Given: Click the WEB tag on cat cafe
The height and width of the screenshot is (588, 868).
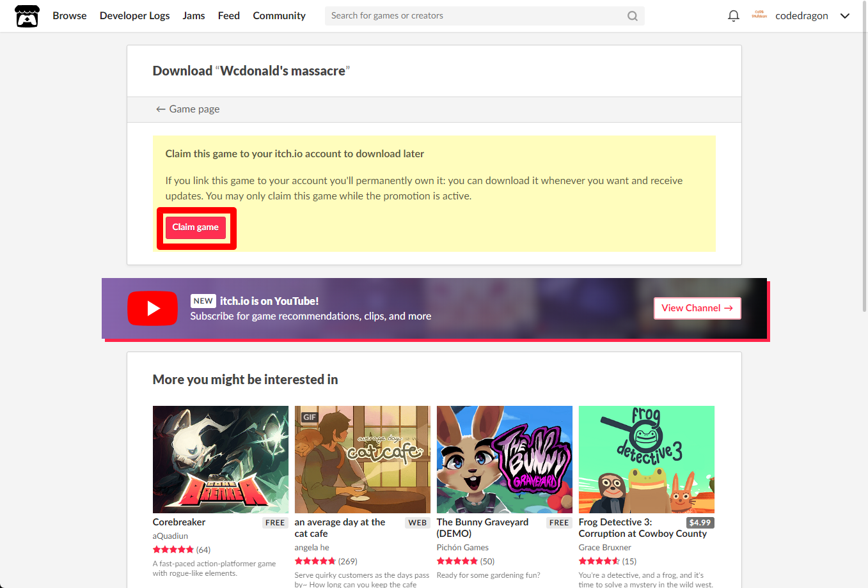Looking at the screenshot, I should coord(418,523).
